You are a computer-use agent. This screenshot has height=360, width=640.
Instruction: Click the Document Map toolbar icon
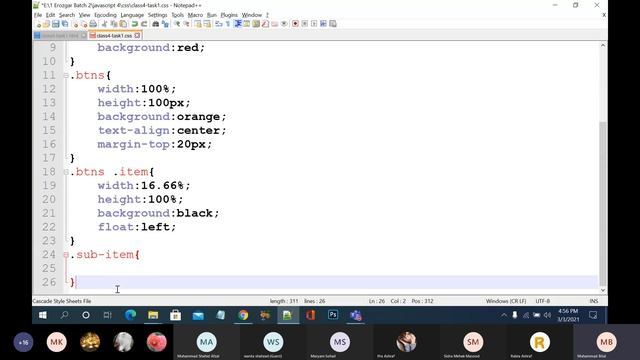click(256, 24)
